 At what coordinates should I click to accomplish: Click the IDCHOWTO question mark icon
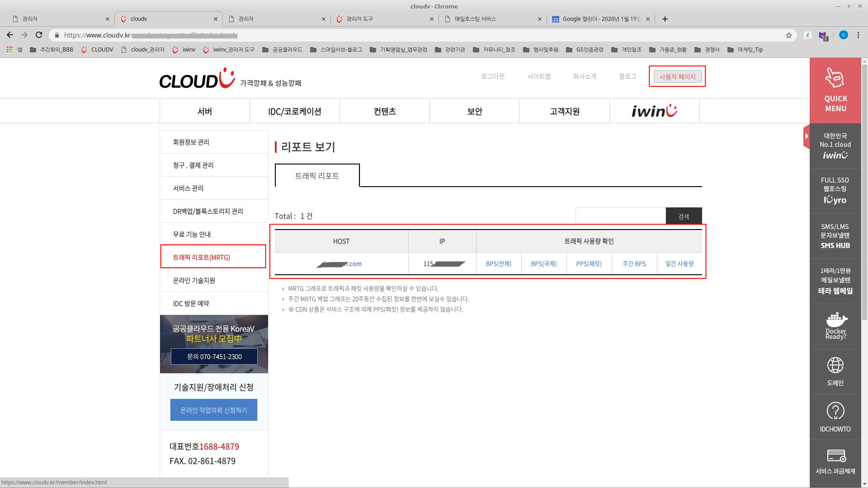[835, 411]
